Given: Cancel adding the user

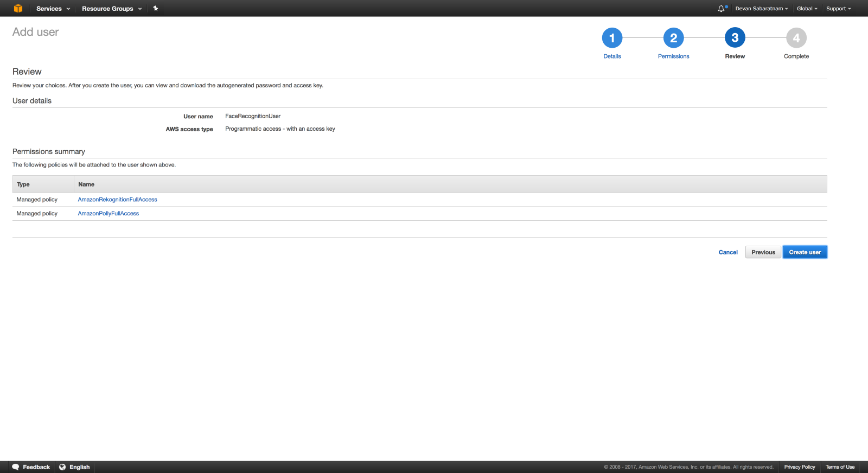Looking at the screenshot, I should 728,252.
